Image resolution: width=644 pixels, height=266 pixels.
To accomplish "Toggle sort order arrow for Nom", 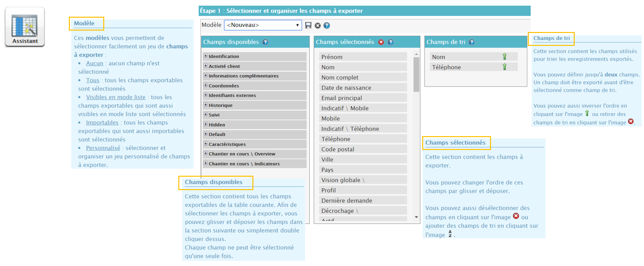I will pos(504,57).
